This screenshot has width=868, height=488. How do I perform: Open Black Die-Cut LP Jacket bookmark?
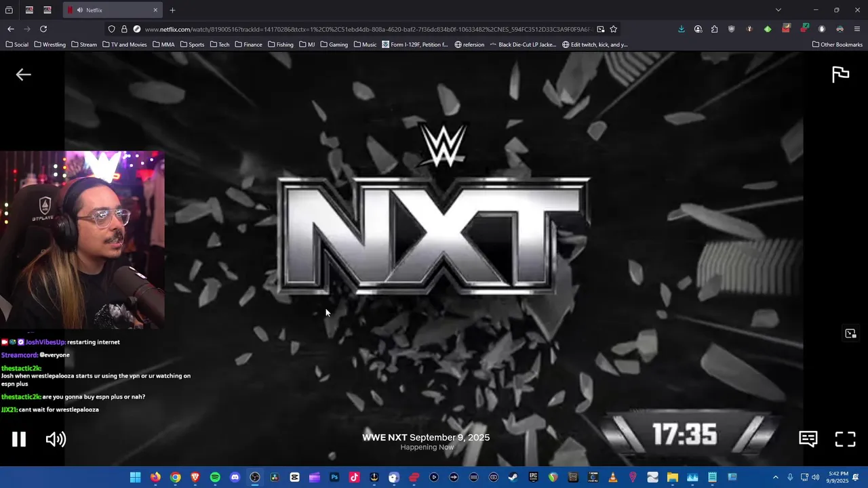click(x=523, y=45)
